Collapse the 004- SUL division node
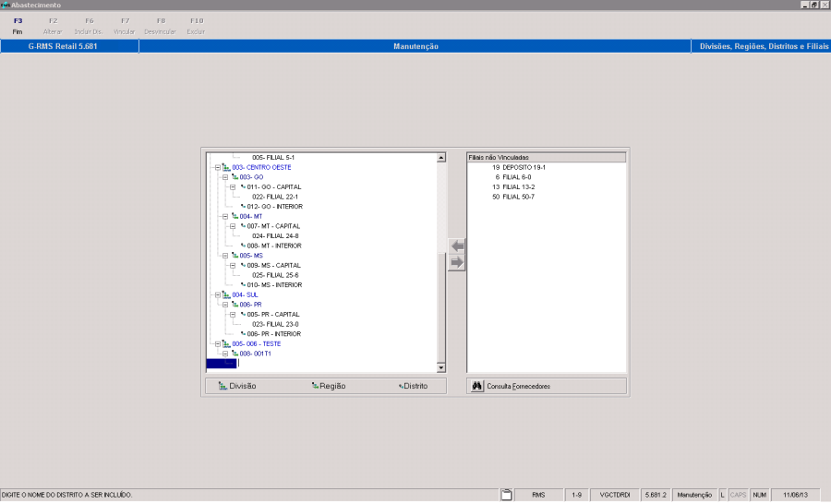831x504 pixels. pos(218,294)
